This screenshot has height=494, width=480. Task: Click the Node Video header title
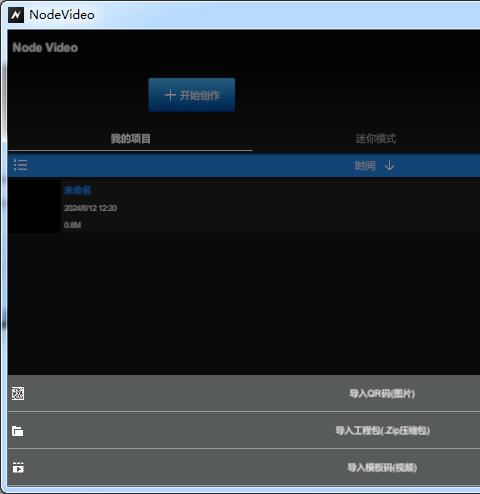click(x=45, y=47)
